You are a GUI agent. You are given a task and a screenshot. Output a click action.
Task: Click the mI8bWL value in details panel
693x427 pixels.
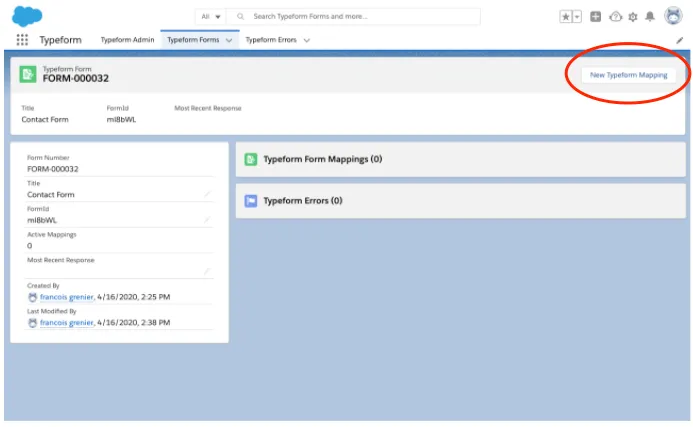coord(42,220)
